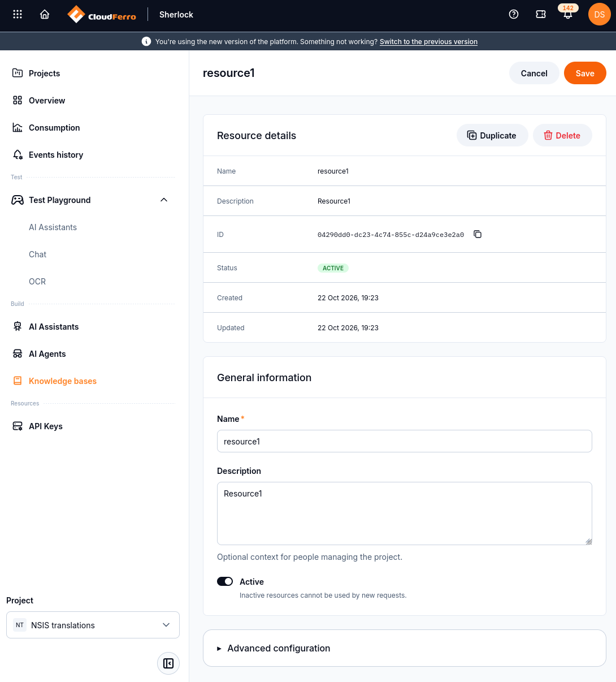Select AI Assistants under Test Playground
Screen dimensions: 616x682
(53, 227)
